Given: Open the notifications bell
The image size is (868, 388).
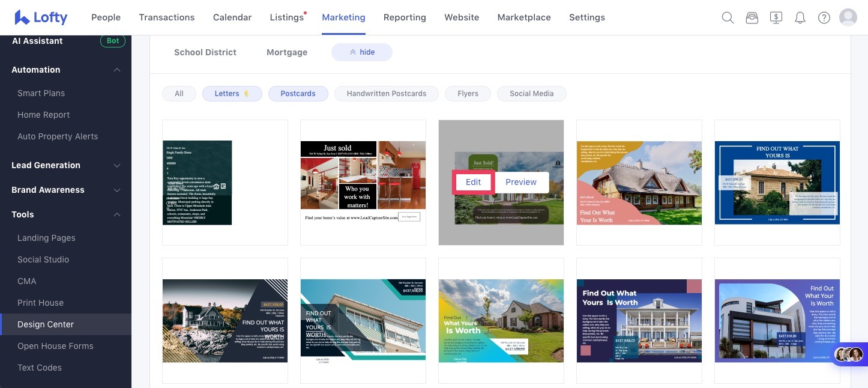Looking at the screenshot, I should pyautogui.click(x=800, y=17).
